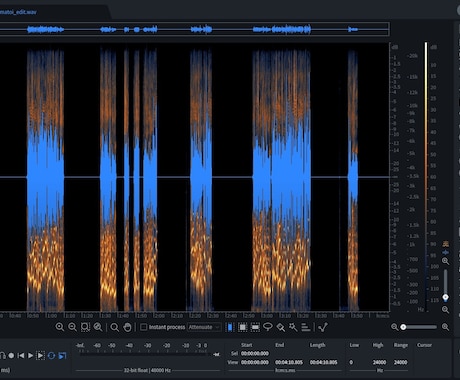This screenshot has width=460, height=380.
Task: Select the brush selection tool
Action: tap(281, 327)
